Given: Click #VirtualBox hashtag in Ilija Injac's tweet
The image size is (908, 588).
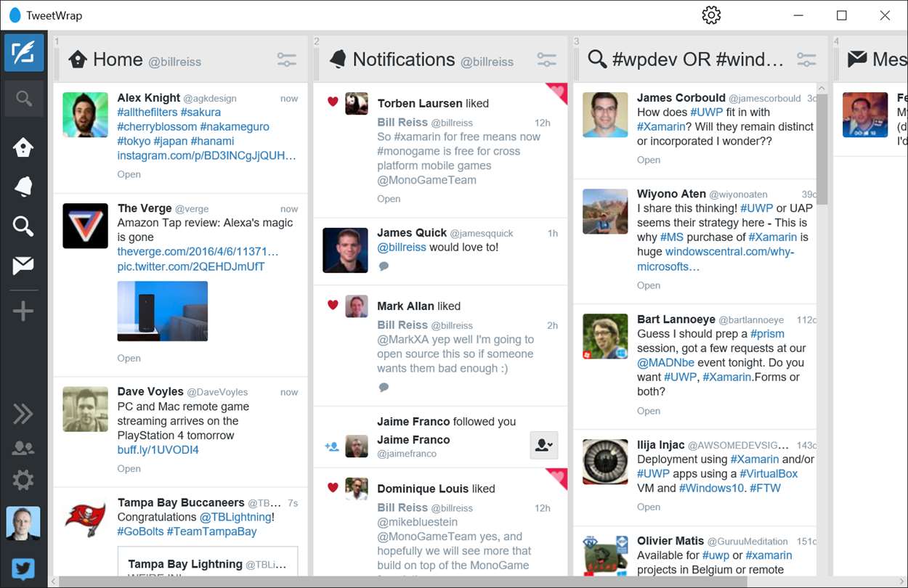Looking at the screenshot, I should (769, 473).
